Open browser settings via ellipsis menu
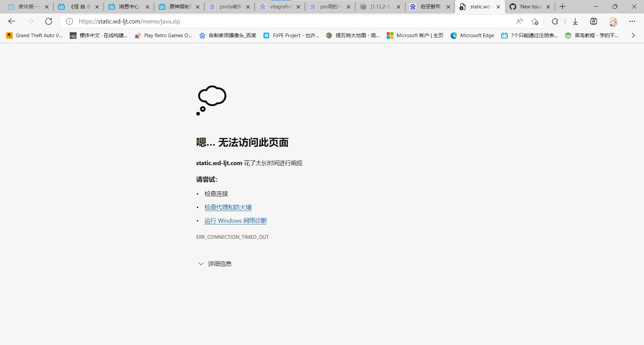This screenshot has height=345, width=644. [633, 21]
